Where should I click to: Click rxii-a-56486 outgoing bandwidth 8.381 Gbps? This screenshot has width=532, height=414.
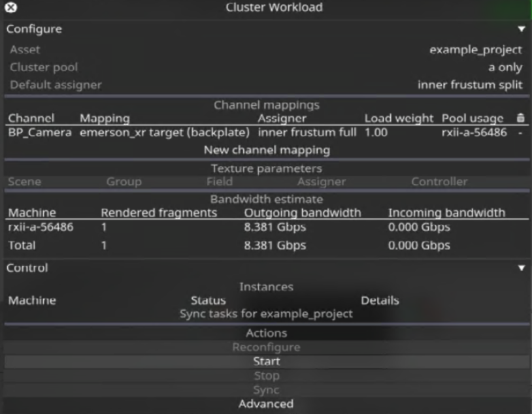pos(274,227)
